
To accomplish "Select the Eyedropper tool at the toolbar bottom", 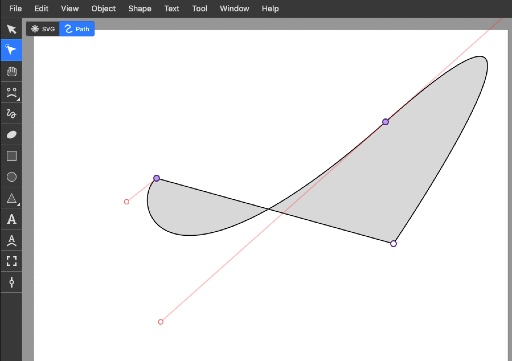I will pyautogui.click(x=11, y=282).
